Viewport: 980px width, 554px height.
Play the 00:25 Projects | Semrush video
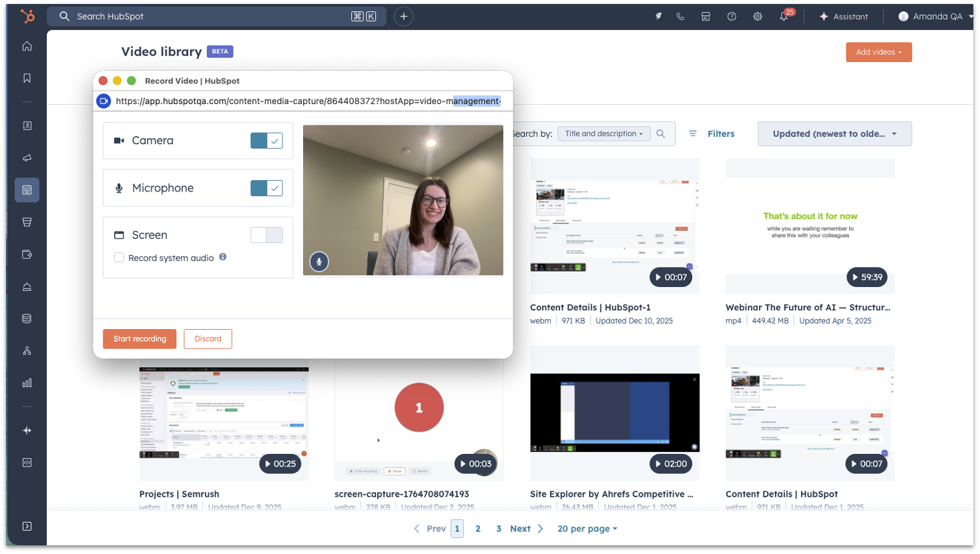coord(280,464)
